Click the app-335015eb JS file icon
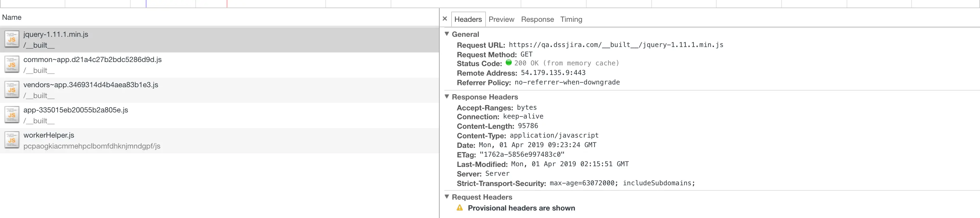This screenshot has height=218, width=980. pos(12,115)
